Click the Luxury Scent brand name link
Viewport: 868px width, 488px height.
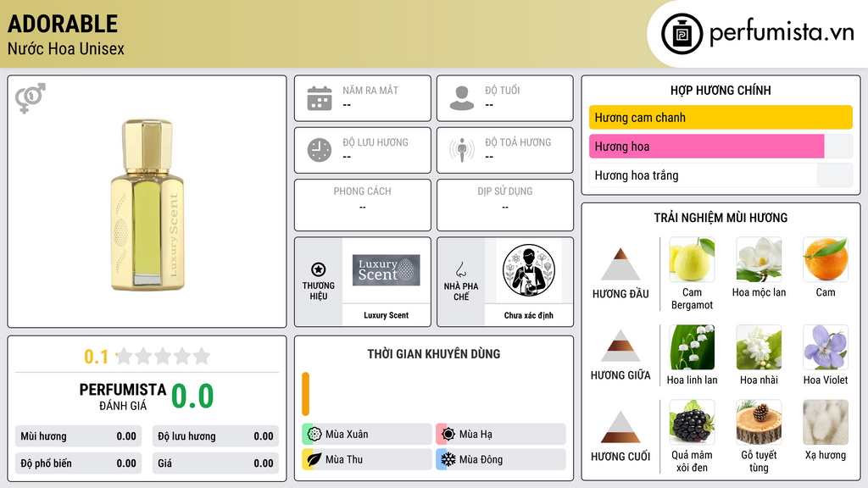[387, 315]
